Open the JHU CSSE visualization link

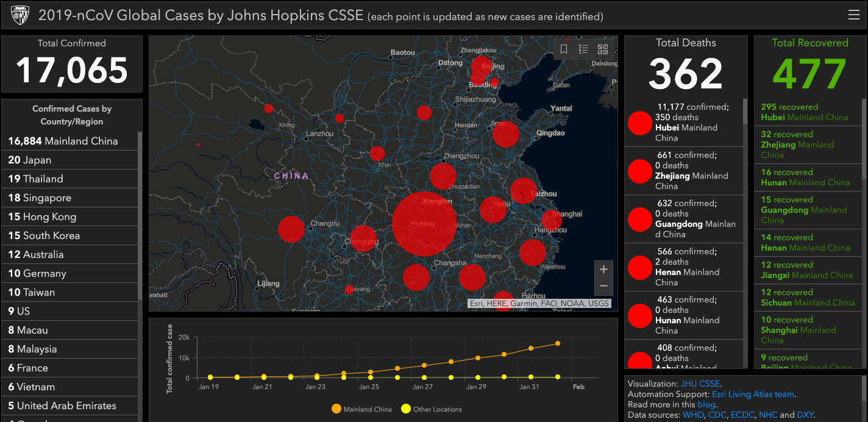pyautogui.click(x=700, y=384)
